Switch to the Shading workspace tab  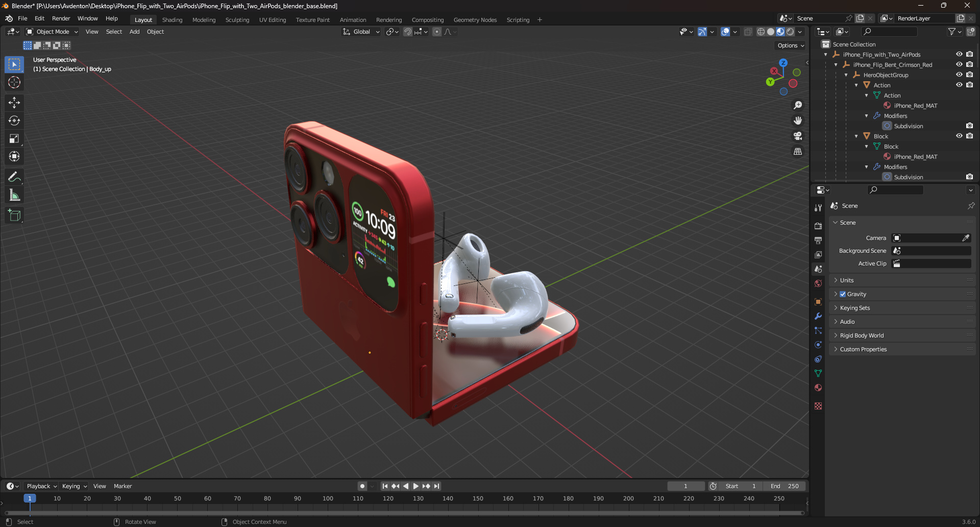(172, 20)
